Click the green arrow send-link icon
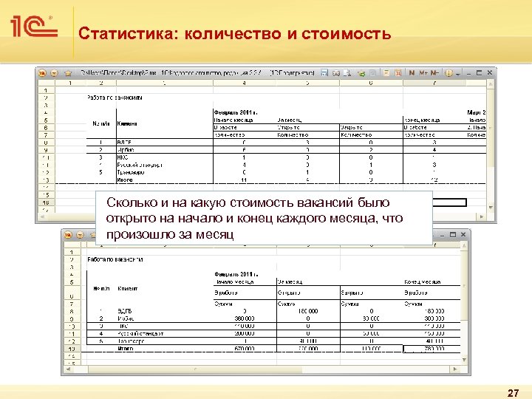 click(x=361, y=73)
